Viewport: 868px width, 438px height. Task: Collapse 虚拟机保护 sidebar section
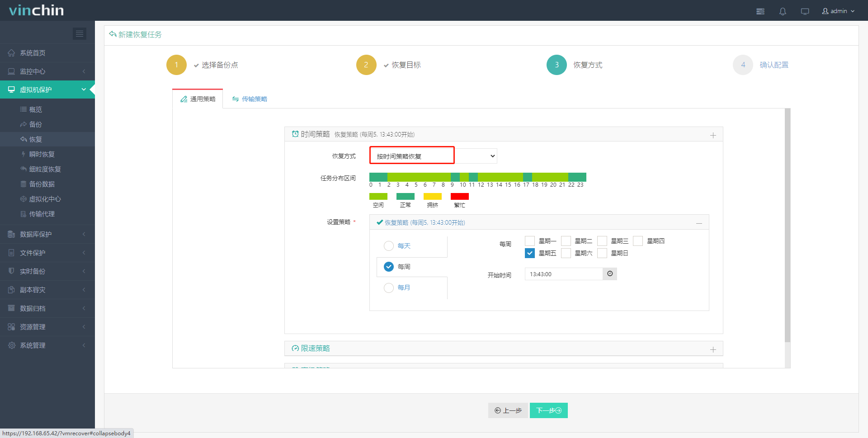pos(47,89)
